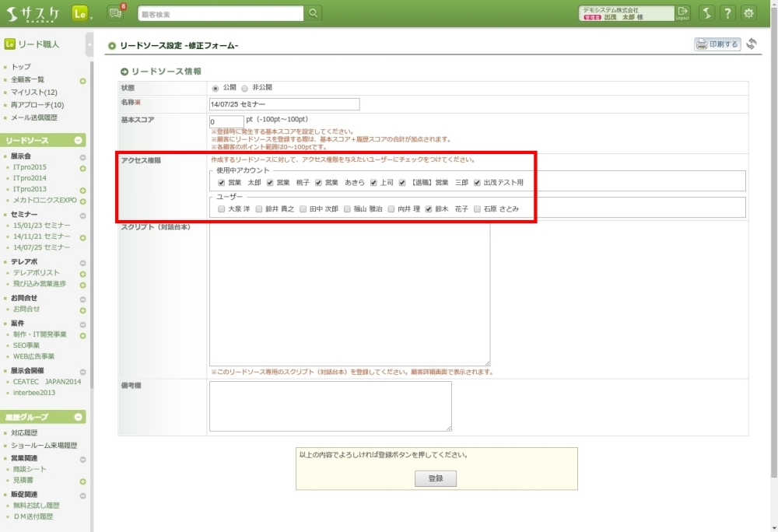The image size is (778, 532).
Task: Open the notifications icon with red badge
Action: pos(115,13)
